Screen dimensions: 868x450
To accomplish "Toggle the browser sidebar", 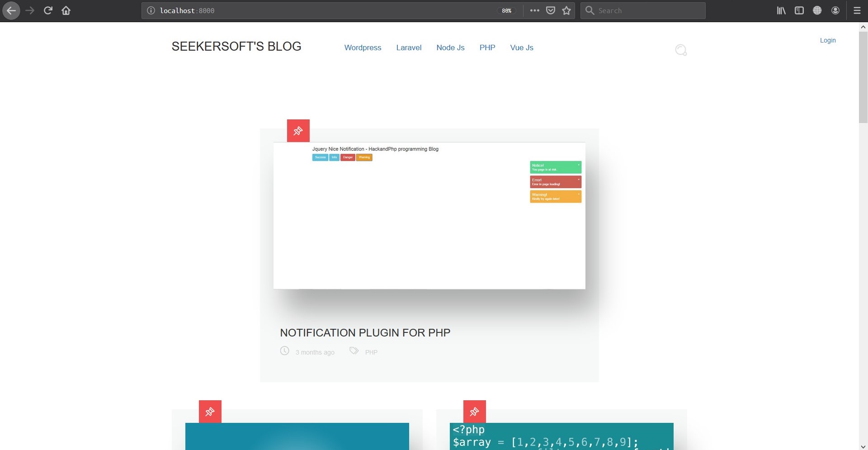I will click(x=799, y=10).
